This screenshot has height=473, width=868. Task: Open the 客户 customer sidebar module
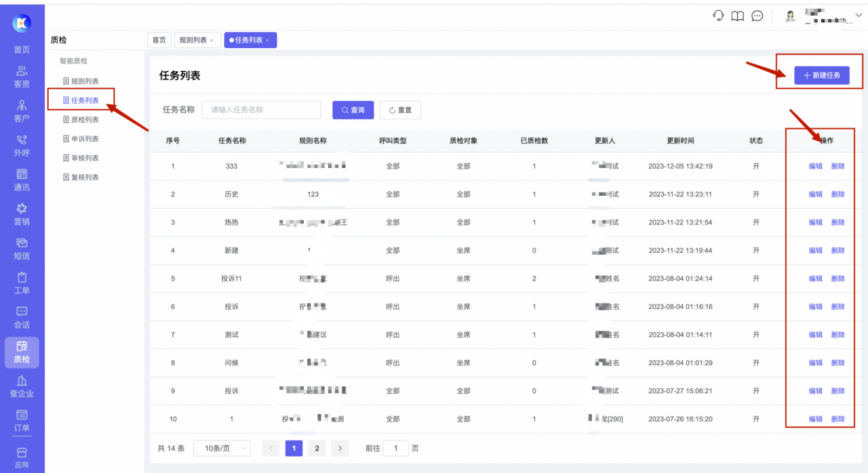pos(22,112)
